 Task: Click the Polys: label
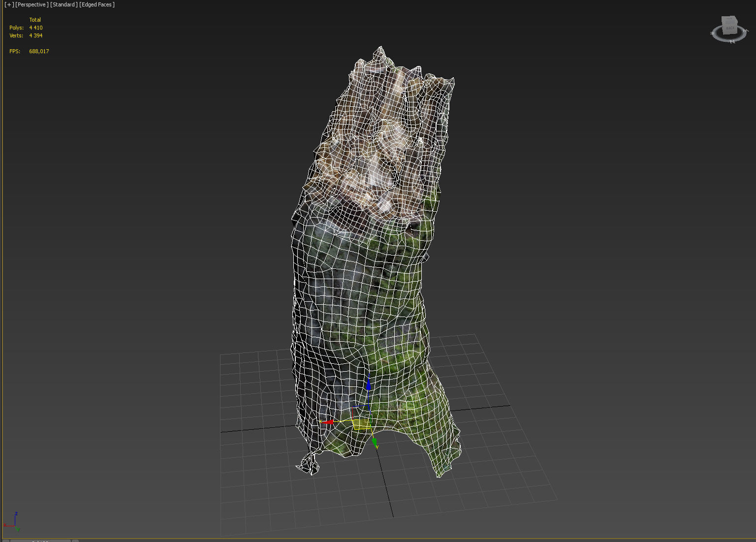[x=16, y=28]
